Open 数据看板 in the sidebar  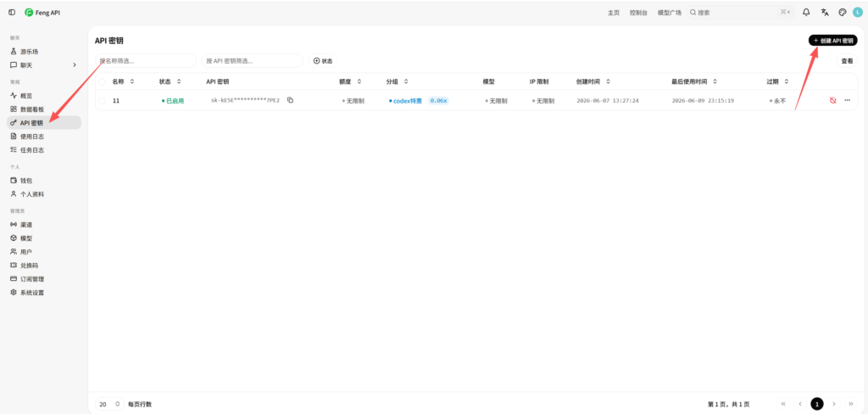44,109
